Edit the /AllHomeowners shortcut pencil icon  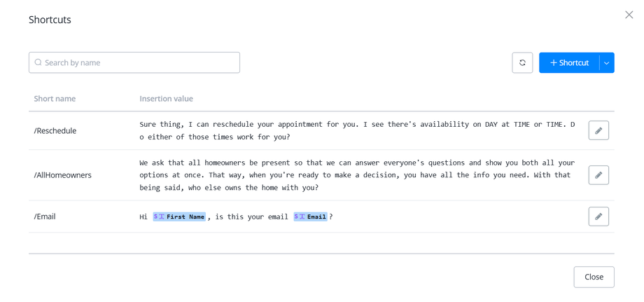click(598, 175)
